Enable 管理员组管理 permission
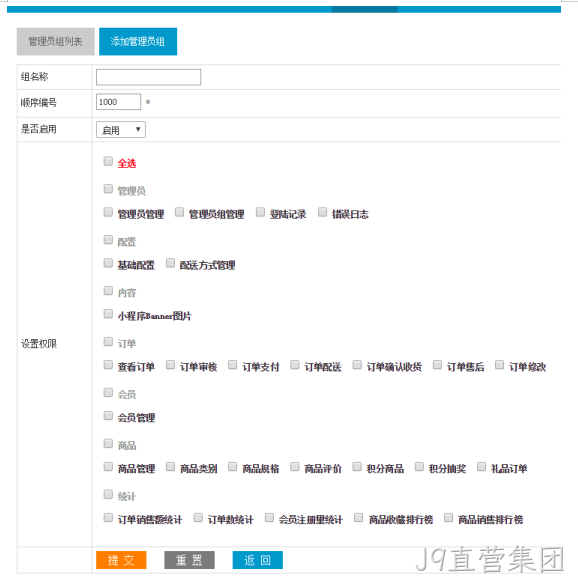Screen dimensions: 578x584 [x=180, y=212]
